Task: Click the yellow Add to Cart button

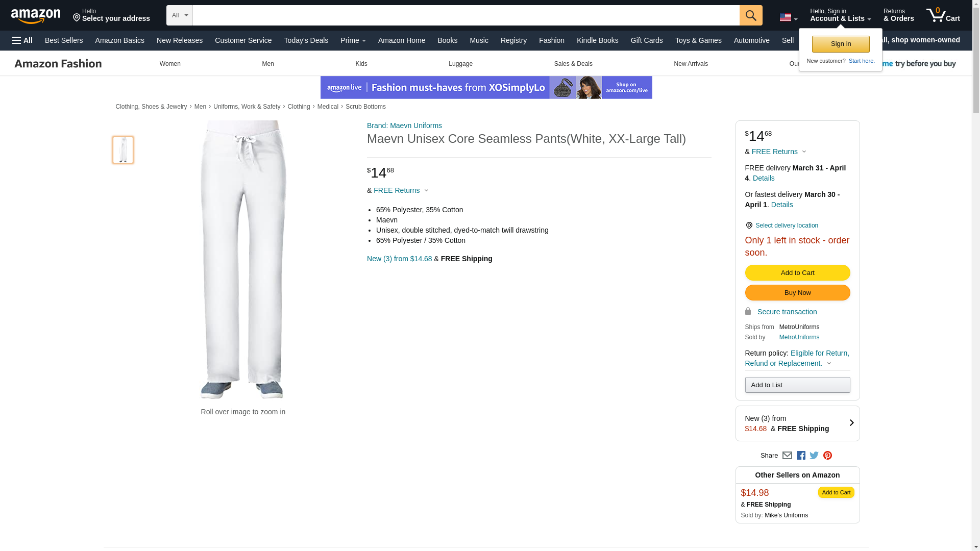Action: [x=797, y=272]
